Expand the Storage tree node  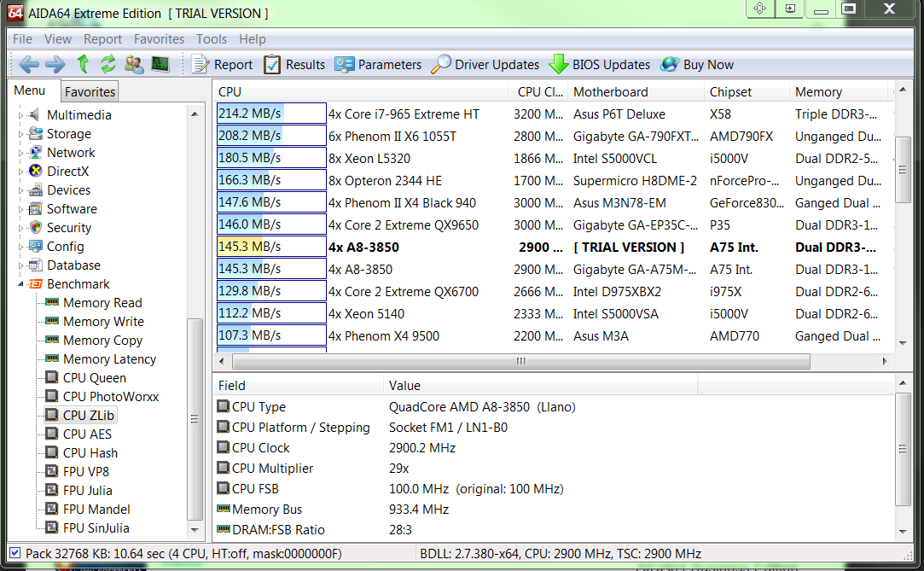click(x=20, y=134)
